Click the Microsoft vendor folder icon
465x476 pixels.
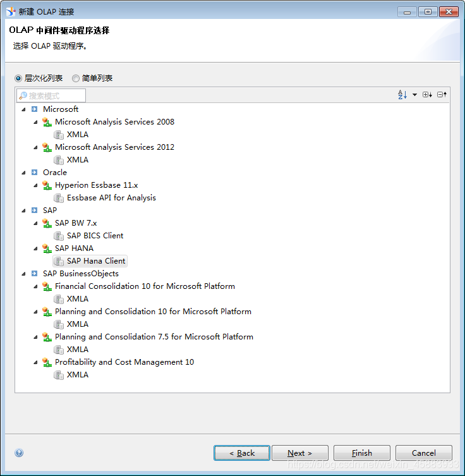pos(35,109)
